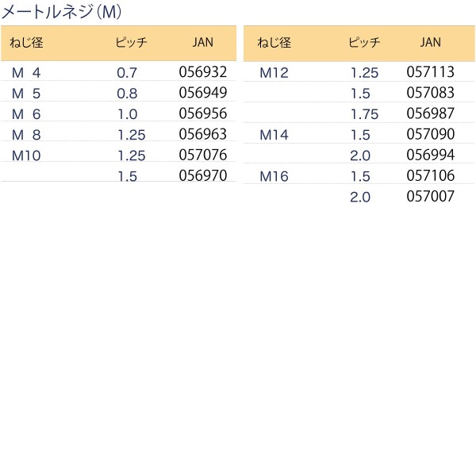Select the 0.7 pitch value
Screen dimensions: 476x476
click(x=127, y=72)
